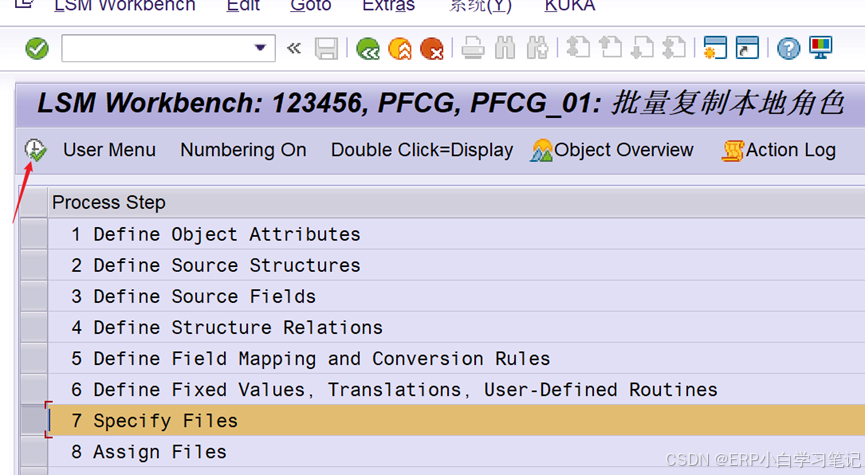865x475 pixels.
Task: Click row selector for Define Source Fields
Action: pyautogui.click(x=34, y=296)
